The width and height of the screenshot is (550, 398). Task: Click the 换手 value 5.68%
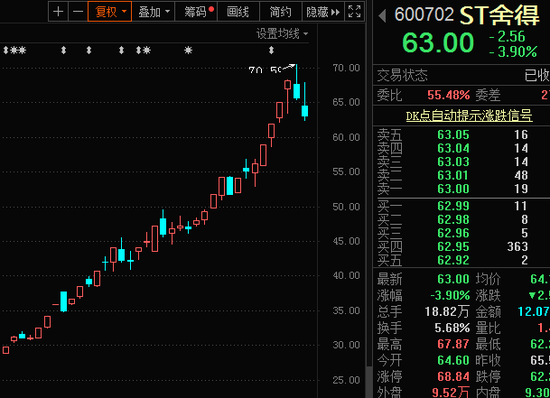[x=452, y=328]
